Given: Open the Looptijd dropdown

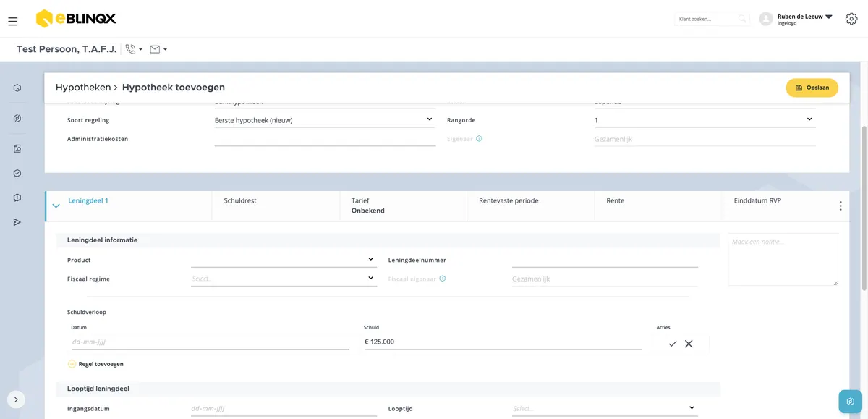Looking at the screenshot, I should [x=605, y=408].
